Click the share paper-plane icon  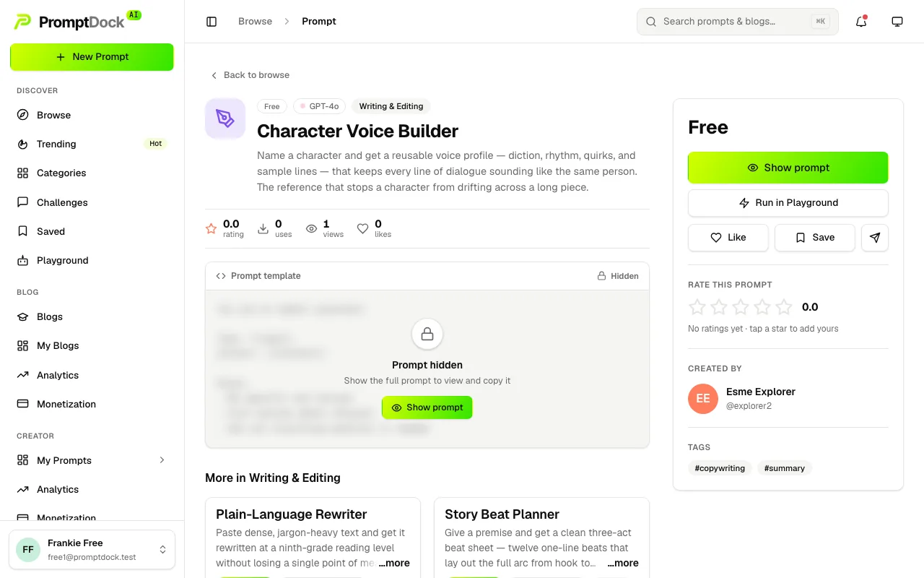pyautogui.click(x=875, y=238)
